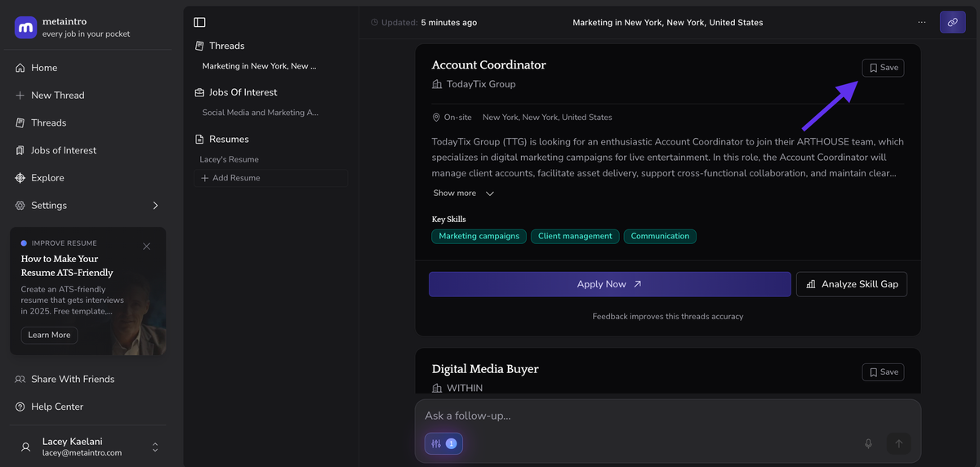Open Lacey's Resume from the resumes list
The height and width of the screenshot is (467, 980).
click(x=229, y=159)
